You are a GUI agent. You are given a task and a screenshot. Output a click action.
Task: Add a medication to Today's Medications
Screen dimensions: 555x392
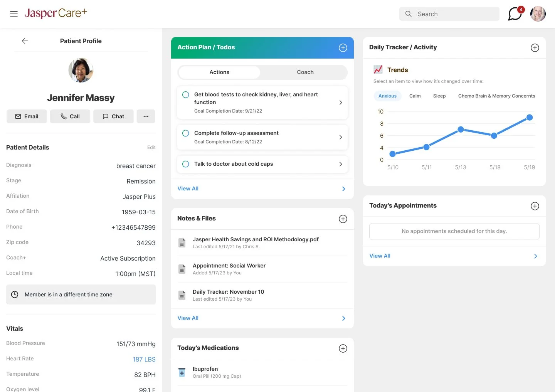coord(343,348)
